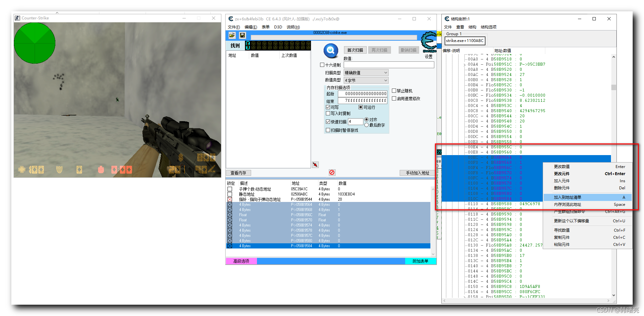Click the 查看内存 button

(238, 173)
